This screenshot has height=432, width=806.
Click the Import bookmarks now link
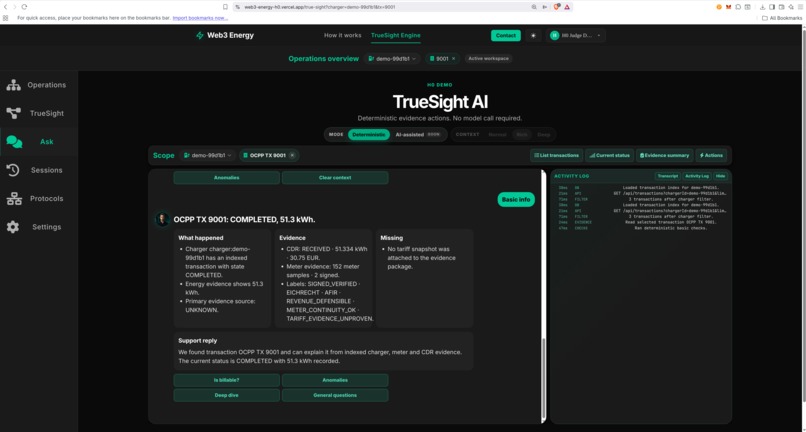200,18
